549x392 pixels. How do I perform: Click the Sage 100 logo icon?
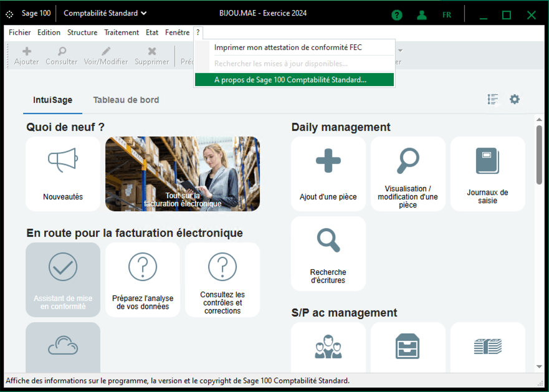pyautogui.click(x=9, y=14)
